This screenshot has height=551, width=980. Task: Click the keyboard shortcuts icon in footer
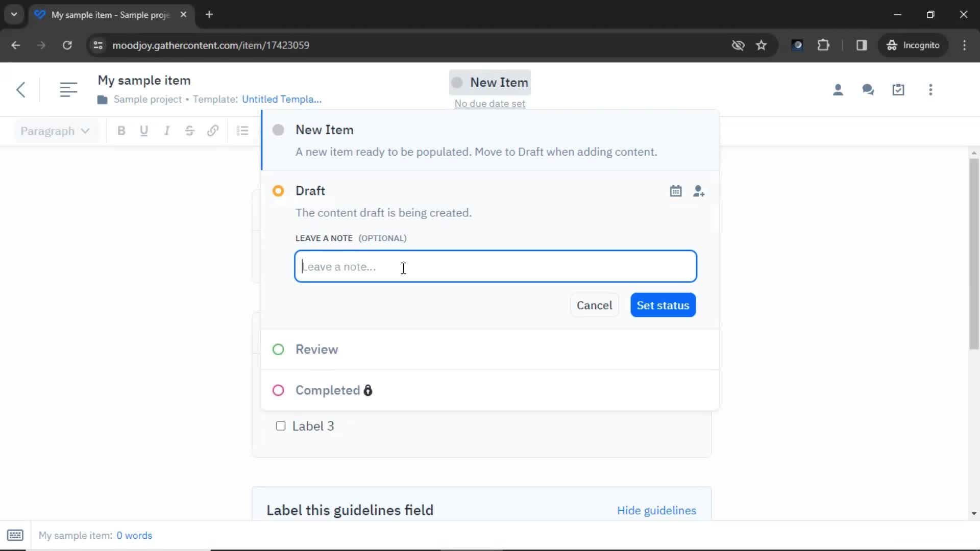click(15, 535)
